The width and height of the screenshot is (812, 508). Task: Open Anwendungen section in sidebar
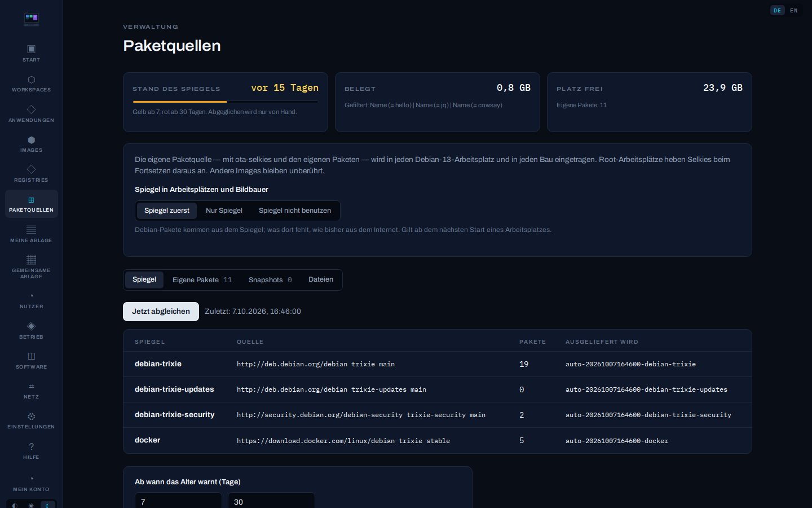pos(32,113)
